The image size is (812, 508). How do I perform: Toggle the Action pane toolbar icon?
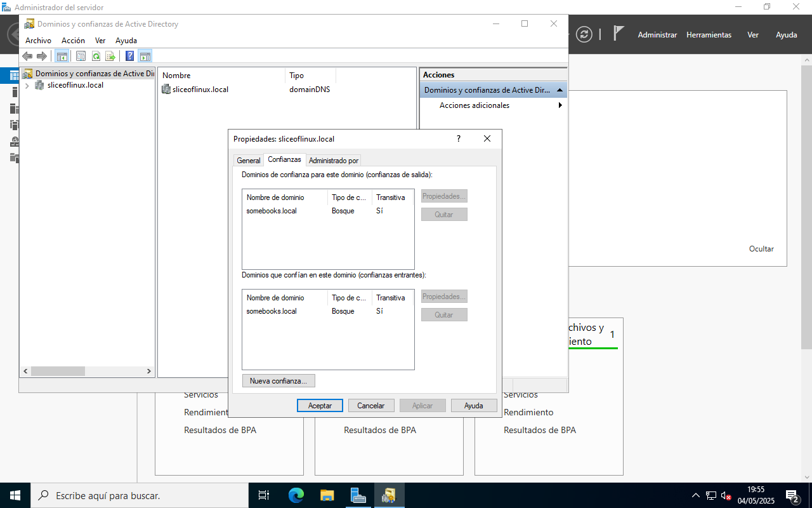[145, 56]
